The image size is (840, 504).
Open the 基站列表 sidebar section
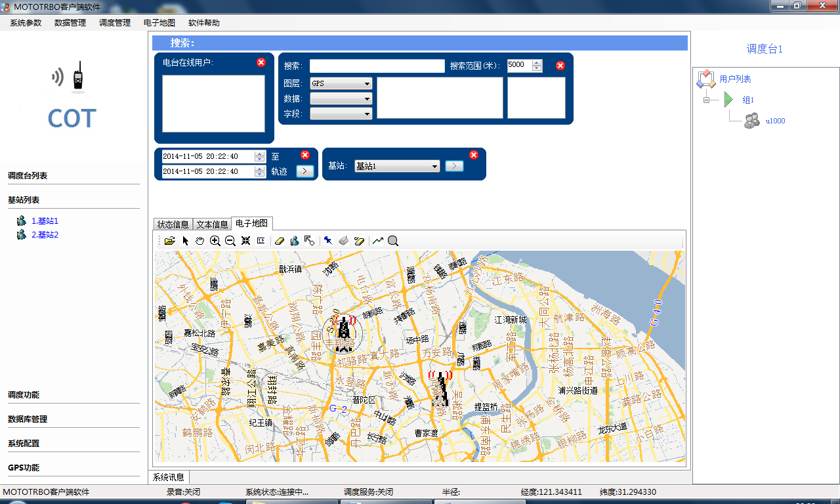point(24,200)
